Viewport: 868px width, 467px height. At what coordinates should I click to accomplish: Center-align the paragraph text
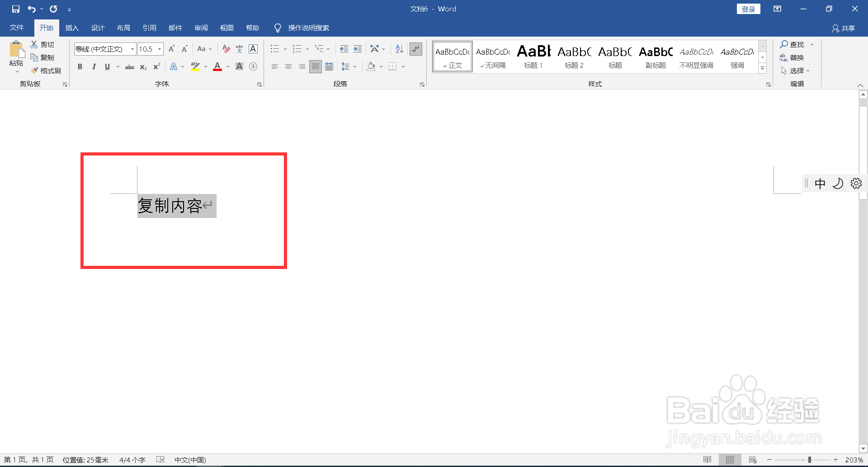(288, 66)
